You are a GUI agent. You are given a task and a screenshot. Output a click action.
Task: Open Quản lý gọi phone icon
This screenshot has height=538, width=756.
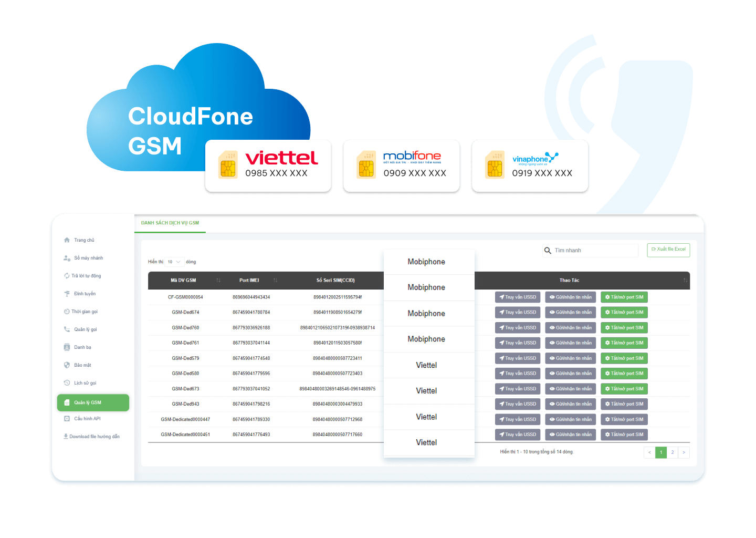[67, 329]
